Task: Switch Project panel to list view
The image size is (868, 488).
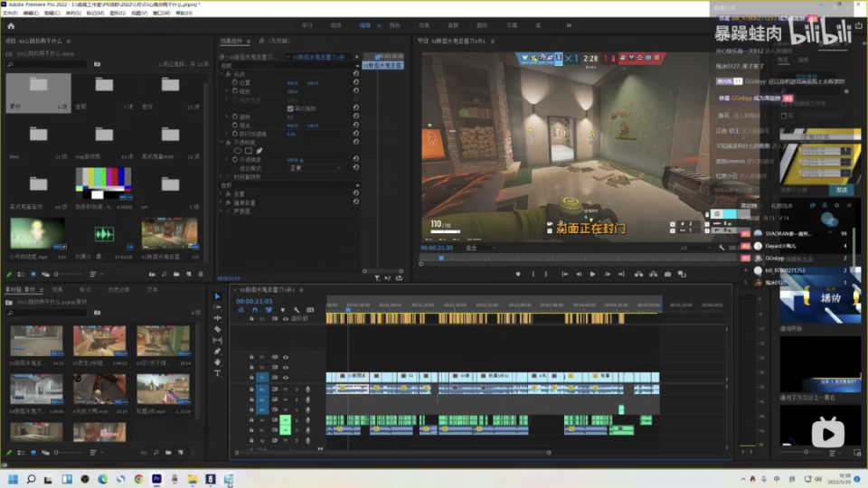Action: (x=21, y=274)
